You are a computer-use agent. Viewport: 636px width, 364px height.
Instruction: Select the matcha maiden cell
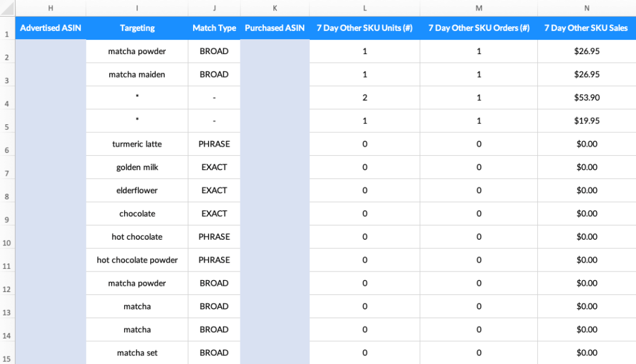tap(137, 75)
